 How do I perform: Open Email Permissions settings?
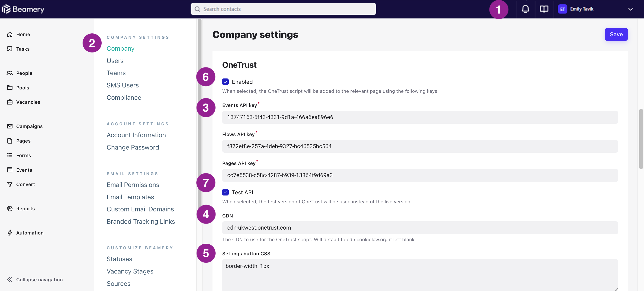coord(133,185)
